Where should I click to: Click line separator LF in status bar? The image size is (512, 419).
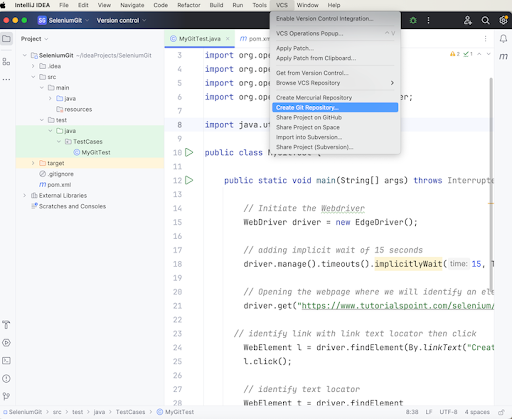[x=429, y=412]
